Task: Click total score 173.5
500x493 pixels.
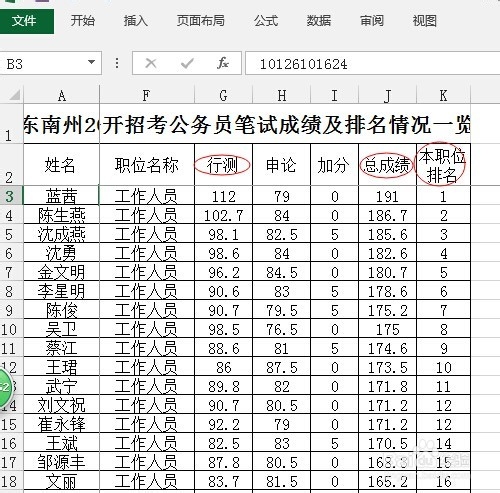Action: pyautogui.click(x=387, y=367)
